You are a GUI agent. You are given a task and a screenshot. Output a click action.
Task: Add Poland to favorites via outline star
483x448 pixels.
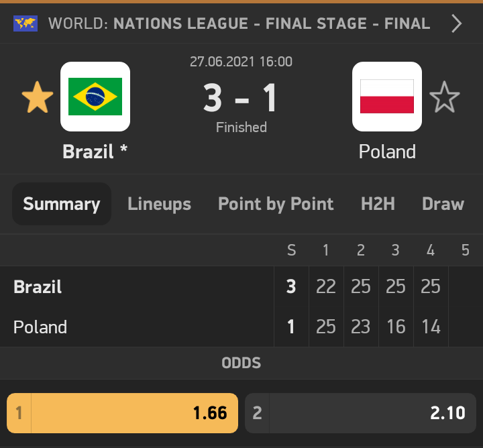(x=445, y=97)
